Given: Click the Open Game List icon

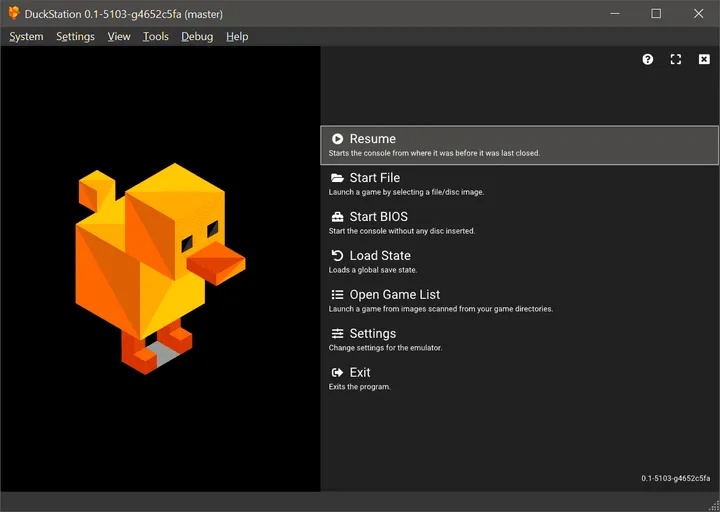Looking at the screenshot, I should pos(338,294).
